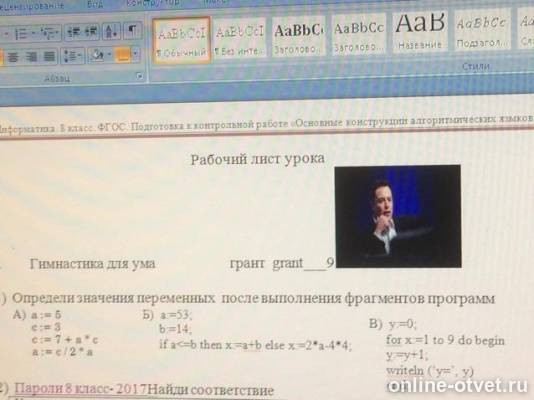Switch to the Вид ribbon tab

(x=95, y=5)
